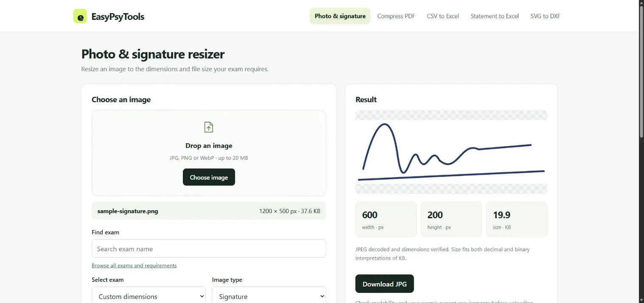Click the upload icon in the drop zone
This screenshot has width=644, height=303.
[209, 127]
